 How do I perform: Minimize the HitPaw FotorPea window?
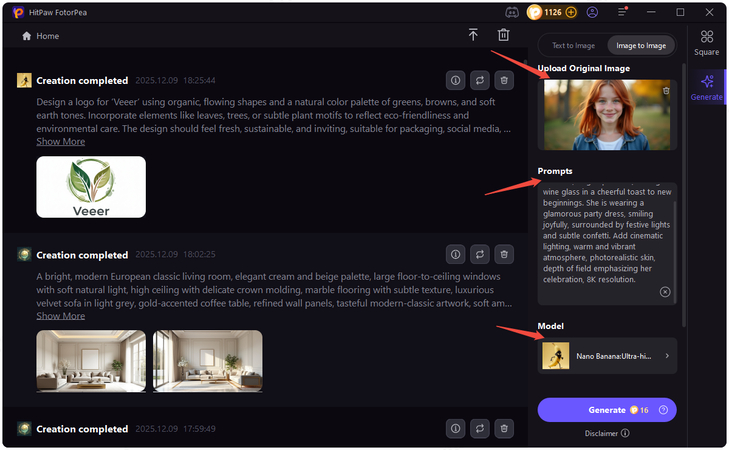tap(651, 12)
